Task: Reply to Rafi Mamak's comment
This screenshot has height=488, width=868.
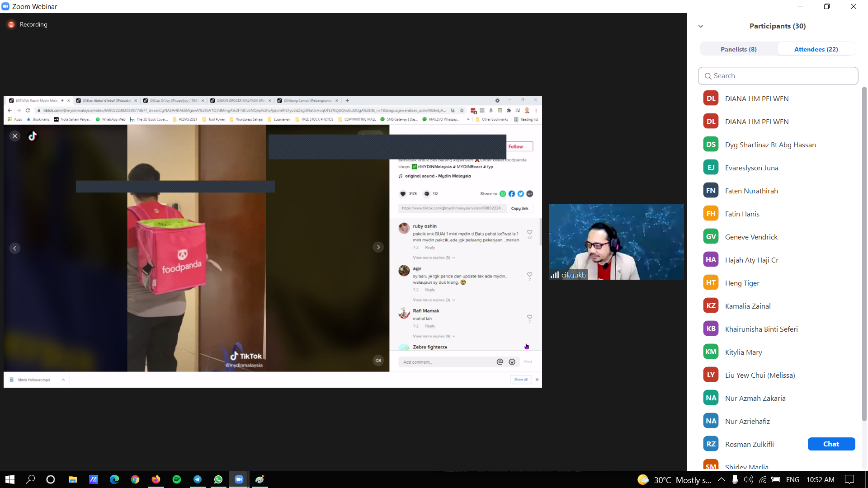Action: [x=430, y=326]
